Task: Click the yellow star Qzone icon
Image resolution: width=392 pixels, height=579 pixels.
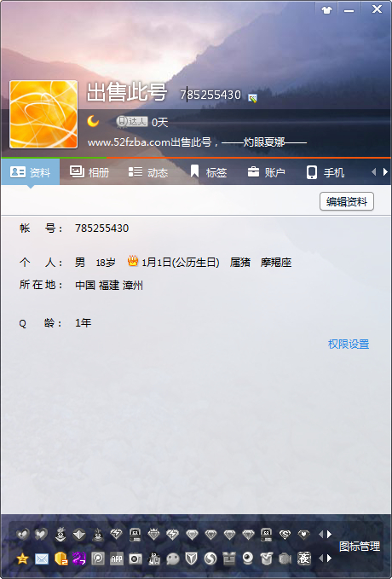Action: coord(22,559)
